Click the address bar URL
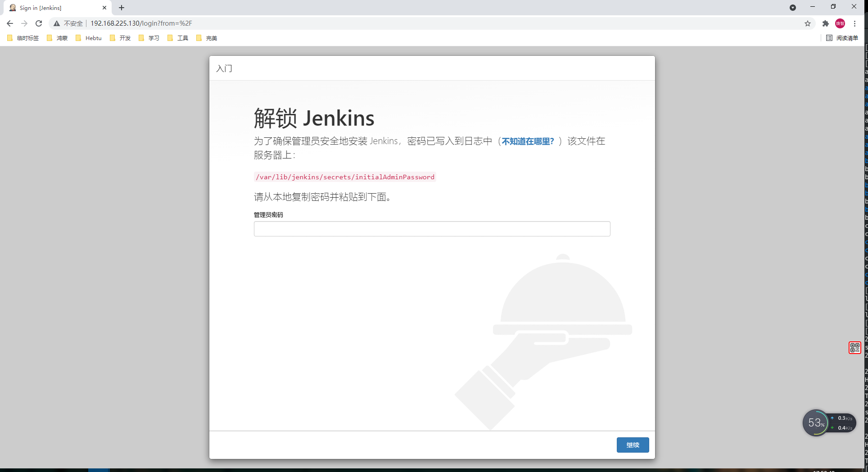868x472 pixels. tap(141, 23)
